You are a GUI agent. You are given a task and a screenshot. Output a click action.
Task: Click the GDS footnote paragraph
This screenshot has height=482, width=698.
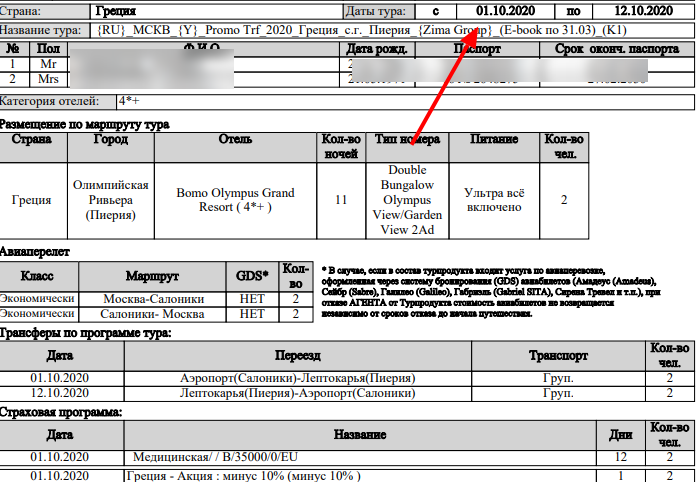490,292
